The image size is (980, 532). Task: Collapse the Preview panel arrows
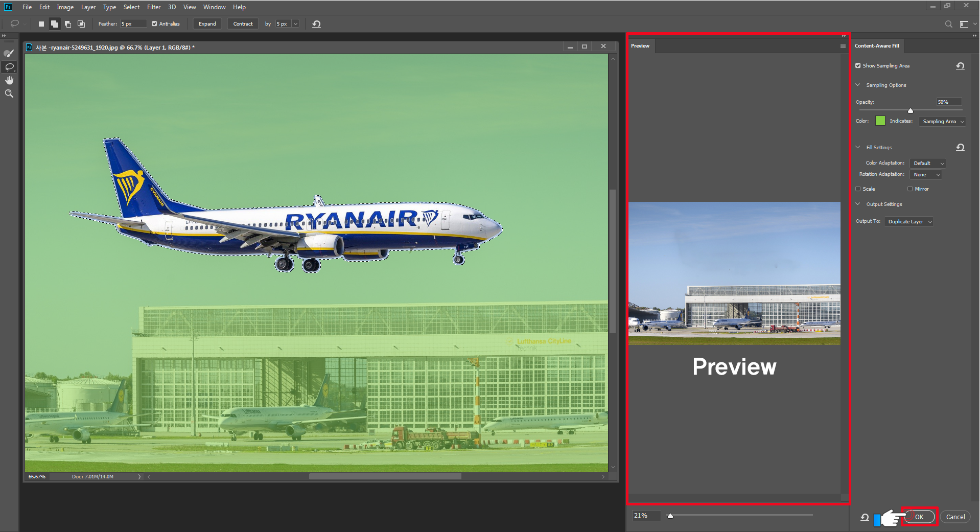click(x=844, y=36)
